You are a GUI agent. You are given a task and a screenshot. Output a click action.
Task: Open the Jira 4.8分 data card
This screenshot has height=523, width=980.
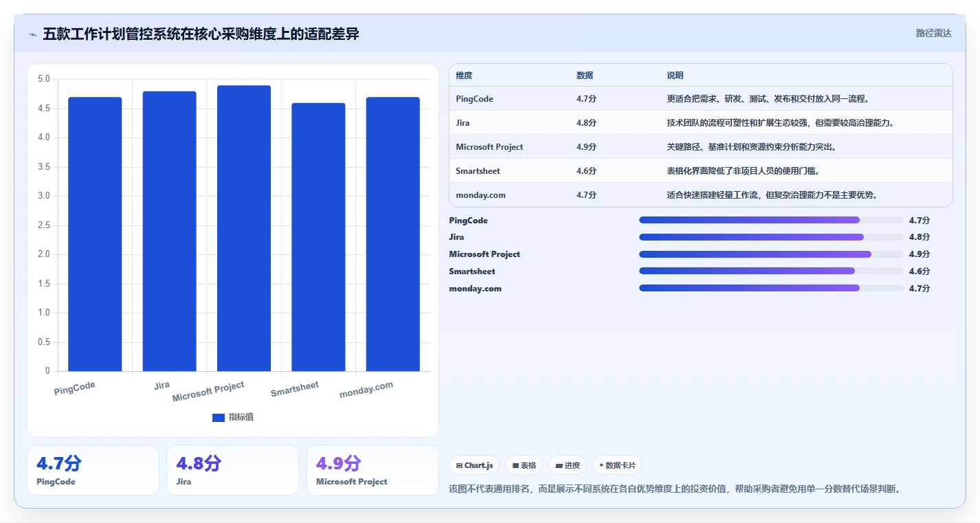233,470
